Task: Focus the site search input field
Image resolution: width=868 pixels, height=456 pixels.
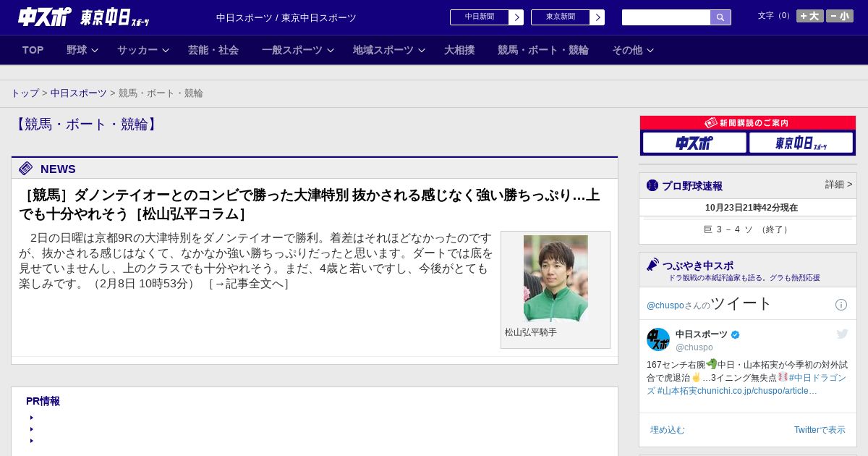Action: [666, 17]
